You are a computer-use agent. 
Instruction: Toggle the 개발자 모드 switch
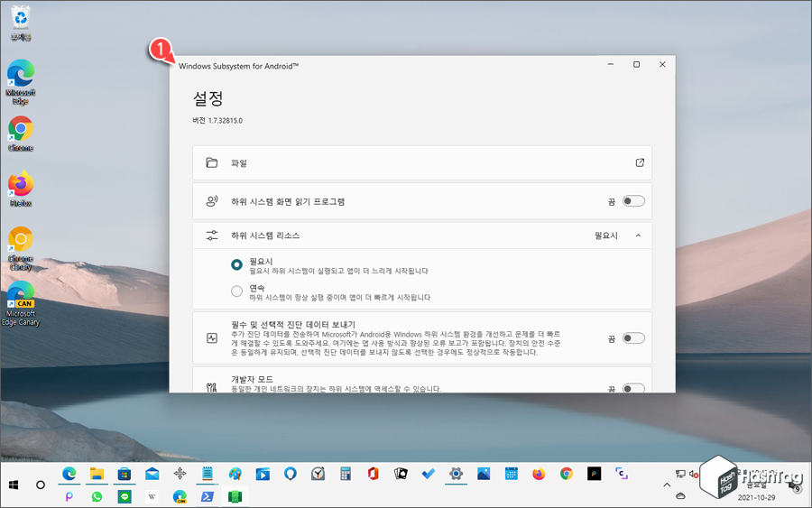[633, 388]
